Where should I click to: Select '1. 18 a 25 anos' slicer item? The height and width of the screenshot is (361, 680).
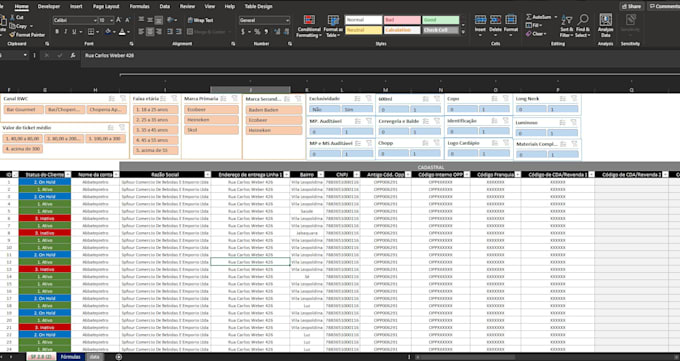pos(156,110)
